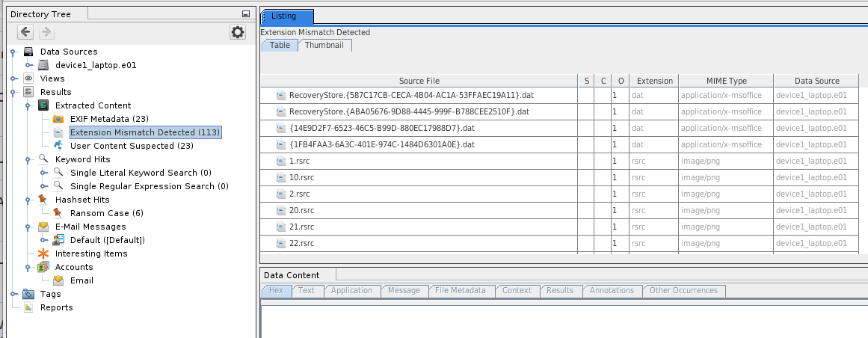Click the Ransom Case hashset pin icon

coord(58,213)
